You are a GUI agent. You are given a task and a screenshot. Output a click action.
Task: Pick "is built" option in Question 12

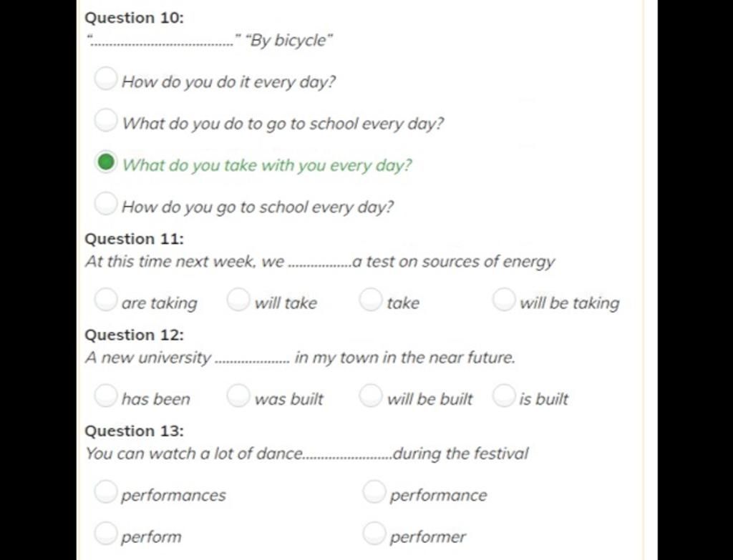pos(504,396)
